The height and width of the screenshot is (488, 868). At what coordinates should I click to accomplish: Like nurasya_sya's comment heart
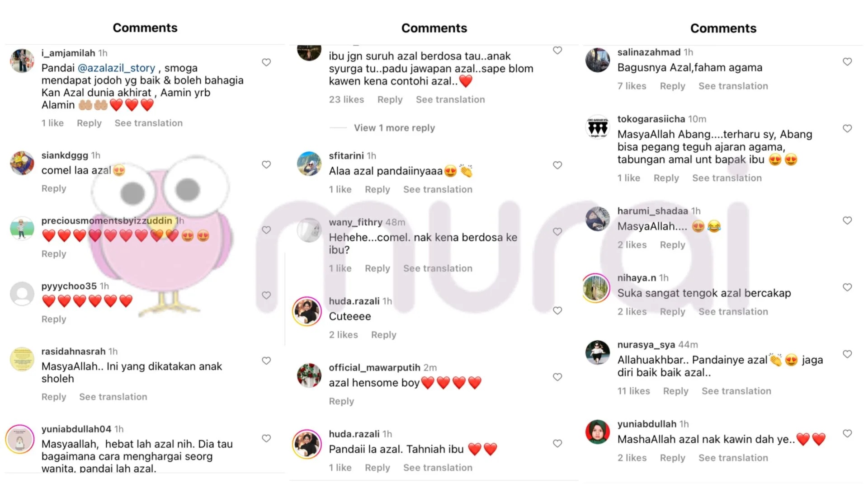click(847, 354)
